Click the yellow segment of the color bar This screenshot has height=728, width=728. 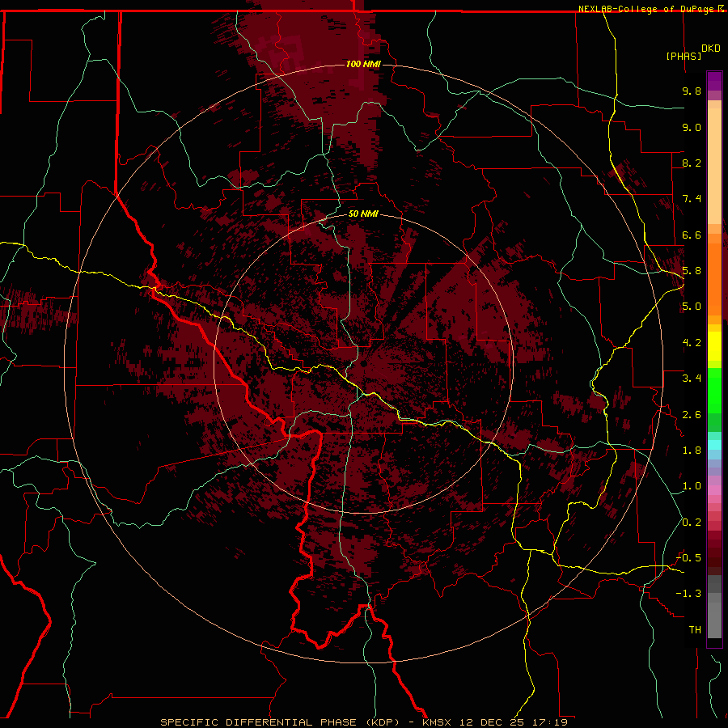(714, 346)
